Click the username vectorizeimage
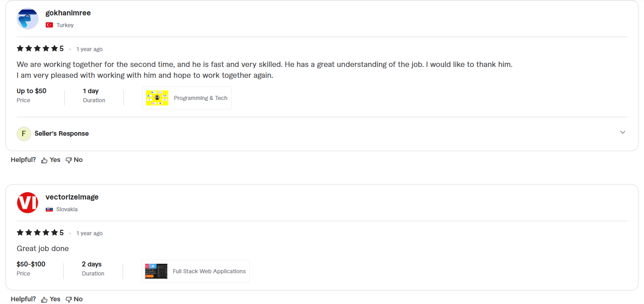Screen dimensions: 644x304 [x=72, y=197]
